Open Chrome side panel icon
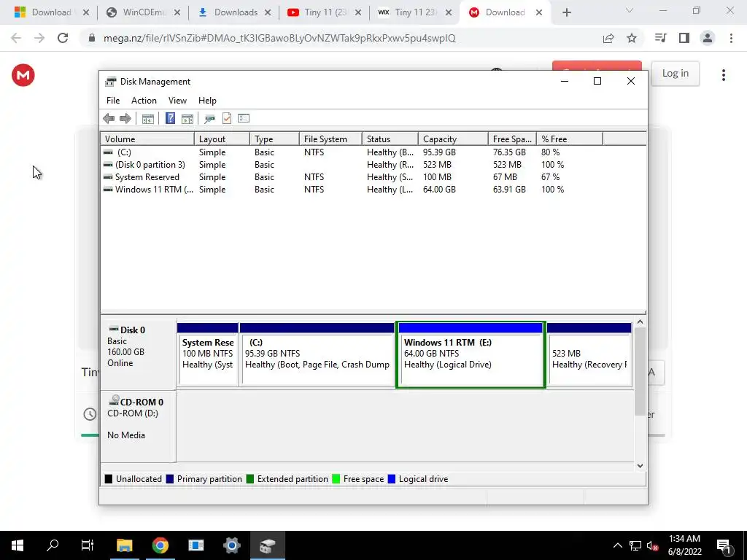Viewport: 747px width, 560px height. click(x=684, y=38)
